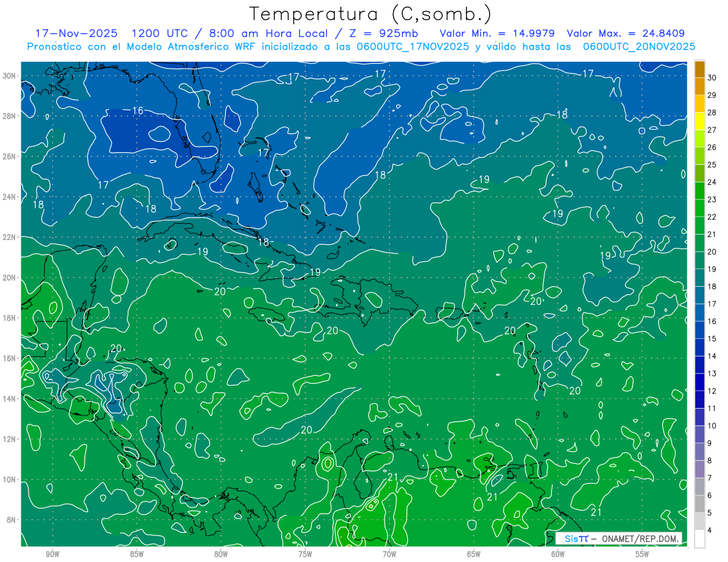Image resolution: width=728 pixels, height=562 pixels.
Task: Click the "55W" longitude axis label
Action: (x=642, y=554)
